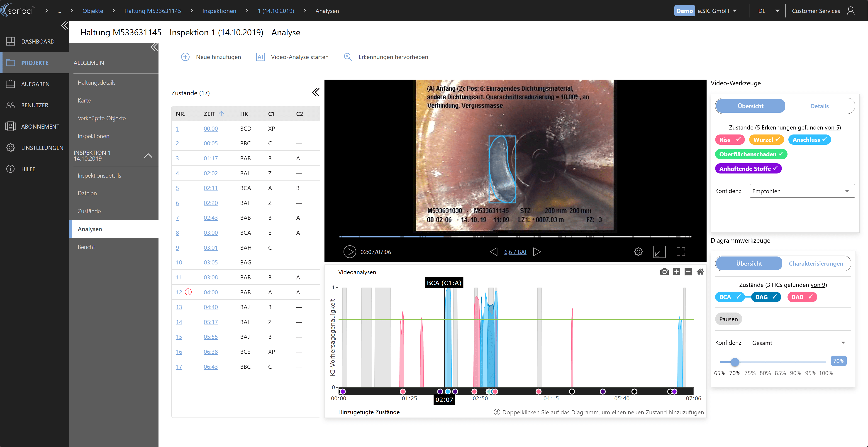868x447 pixels.
Task: Zoom out on the diagram
Action: (x=688, y=272)
